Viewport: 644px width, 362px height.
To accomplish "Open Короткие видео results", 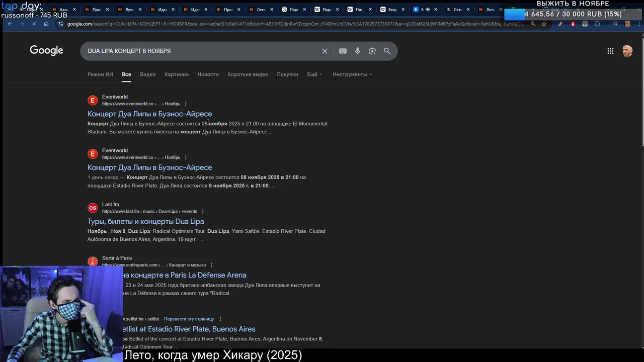I will click(248, 74).
